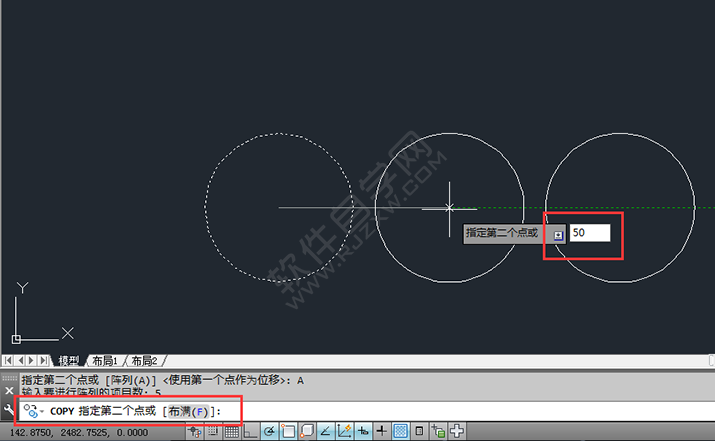Click the wrench customize icon on command line

pos(9,410)
